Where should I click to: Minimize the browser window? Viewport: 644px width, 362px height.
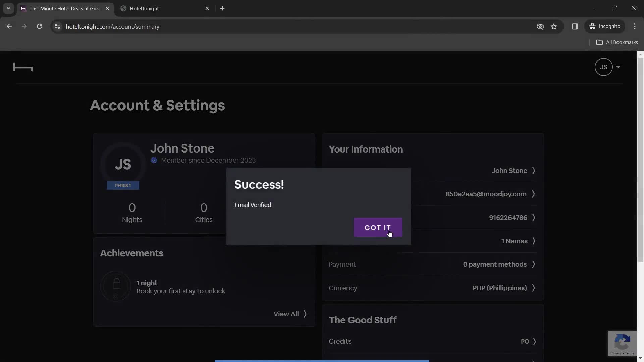click(596, 8)
